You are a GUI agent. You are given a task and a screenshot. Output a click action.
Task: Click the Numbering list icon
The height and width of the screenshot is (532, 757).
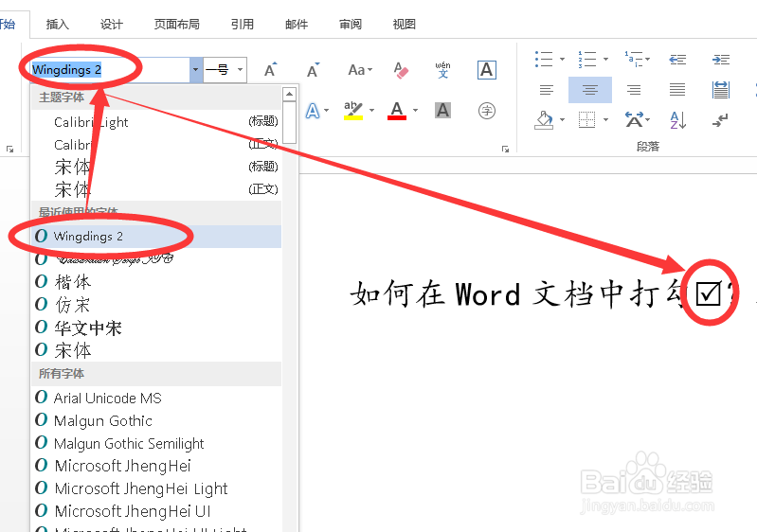click(x=587, y=59)
